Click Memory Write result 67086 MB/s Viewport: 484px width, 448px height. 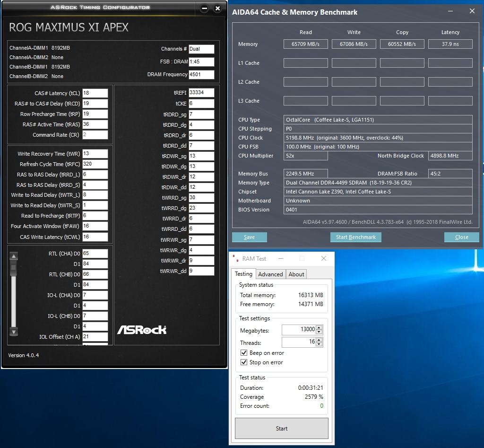point(354,44)
